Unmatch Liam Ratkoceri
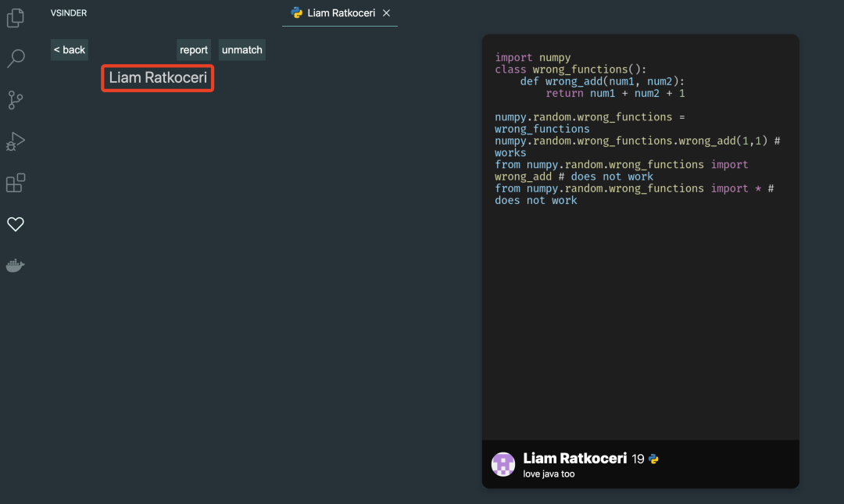The height and width of the screenshot is (504, 844). point(242,49)
